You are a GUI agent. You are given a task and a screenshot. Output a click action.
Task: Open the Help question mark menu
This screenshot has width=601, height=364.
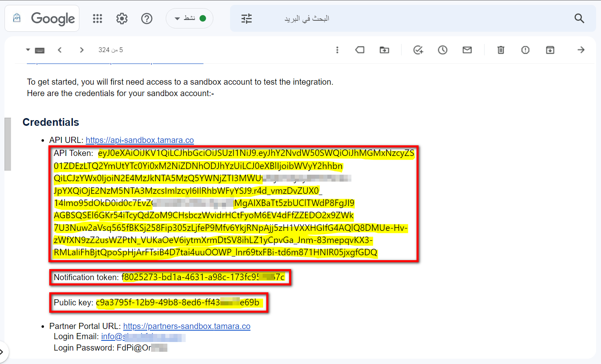pos(147,18)
